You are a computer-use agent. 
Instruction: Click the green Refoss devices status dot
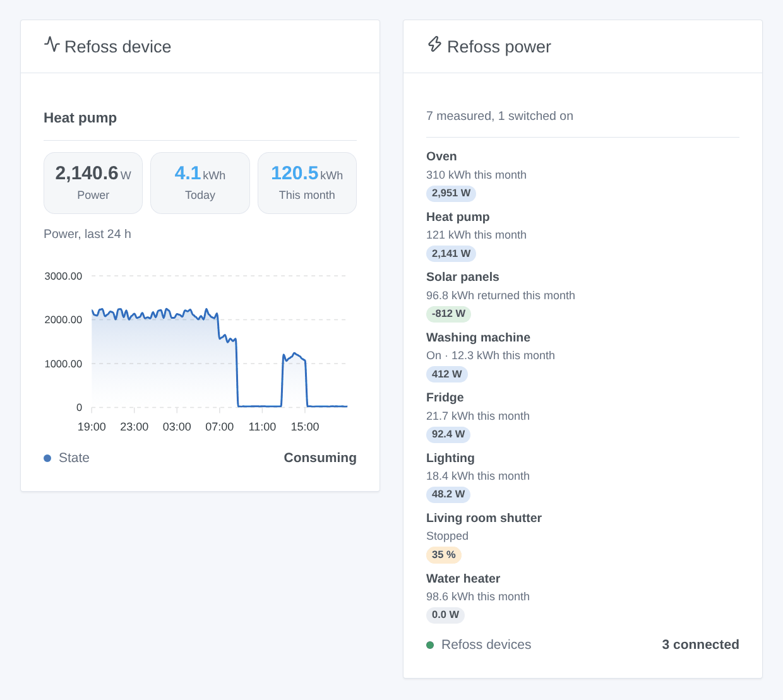coord(430,645)
